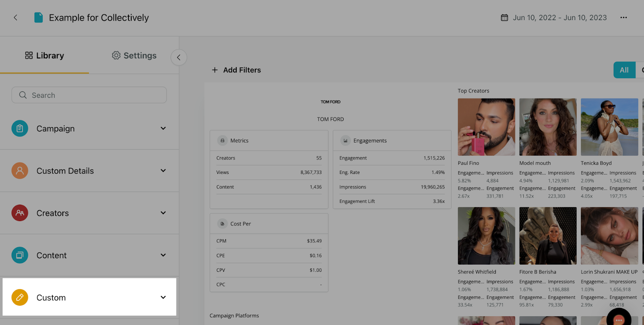
Task: Open the Creators library category
Action: coord(89,213)
